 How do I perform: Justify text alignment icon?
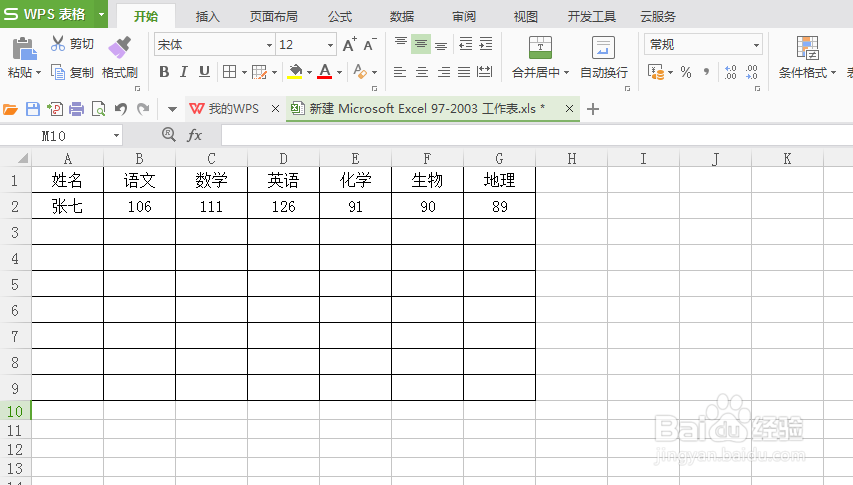coord(464,72)
